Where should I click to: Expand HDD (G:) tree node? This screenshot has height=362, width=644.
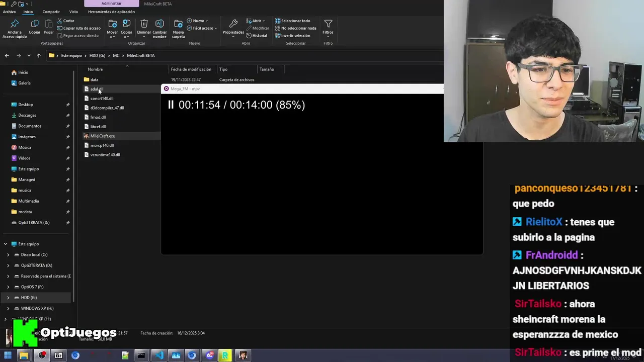8,298
